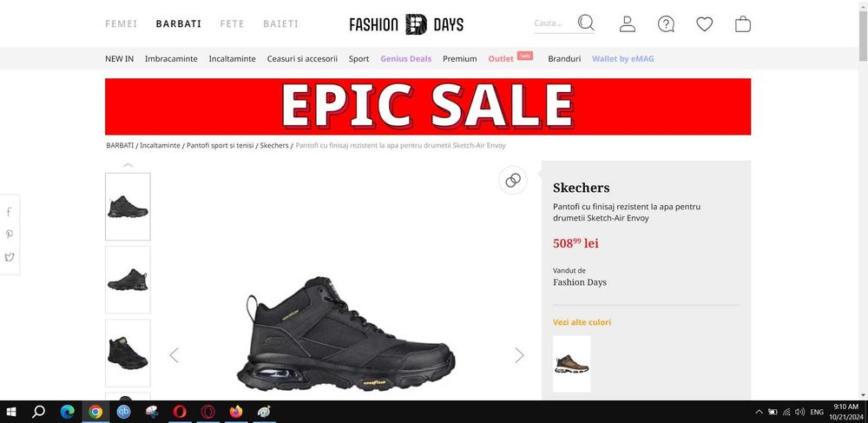
Task: Open the user account icon
Action: click(x=628, y=23)
